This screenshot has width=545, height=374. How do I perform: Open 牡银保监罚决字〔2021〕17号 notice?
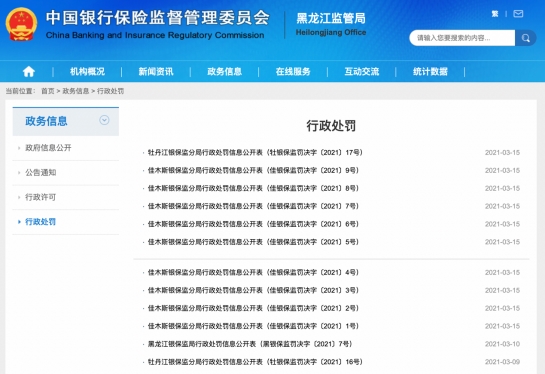click(x=255, y=152)
